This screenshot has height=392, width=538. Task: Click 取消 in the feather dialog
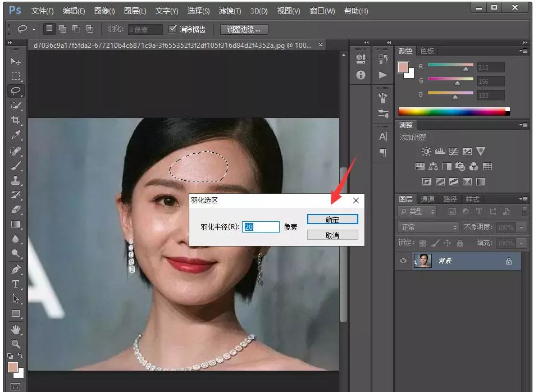pos(332,235)
